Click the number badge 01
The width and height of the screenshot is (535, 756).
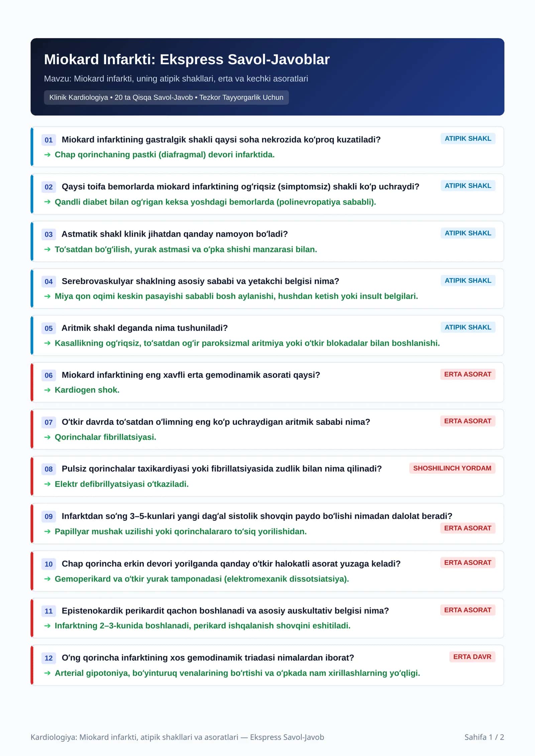tap(48, 140)
